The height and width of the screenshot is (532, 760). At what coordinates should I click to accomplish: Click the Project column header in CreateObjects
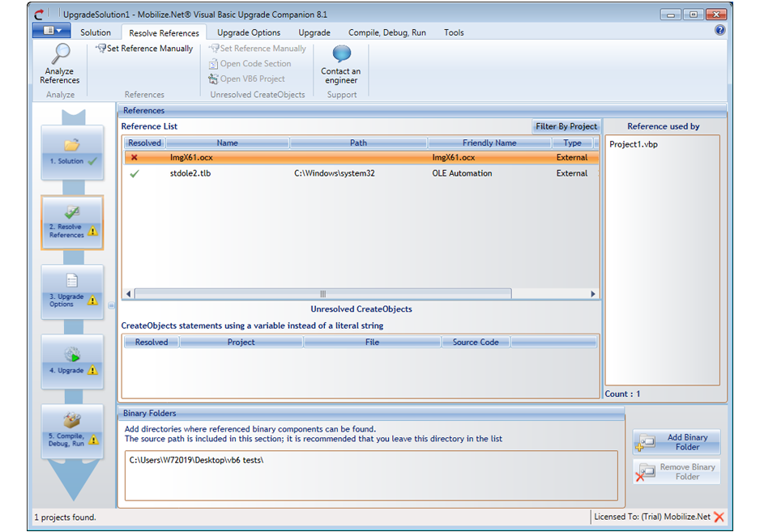(241, 342)
